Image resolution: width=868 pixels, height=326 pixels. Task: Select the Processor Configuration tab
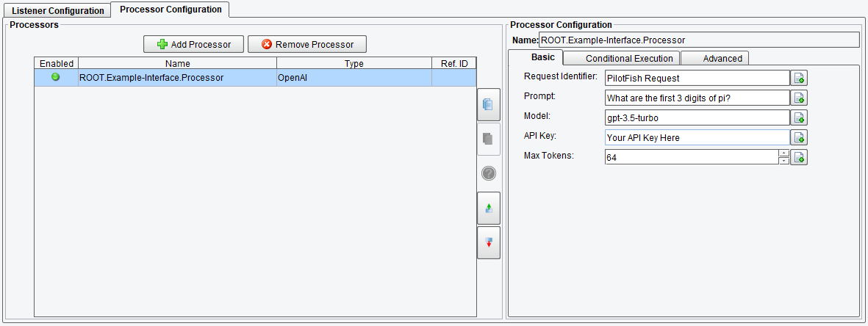[x=171, y=10]
